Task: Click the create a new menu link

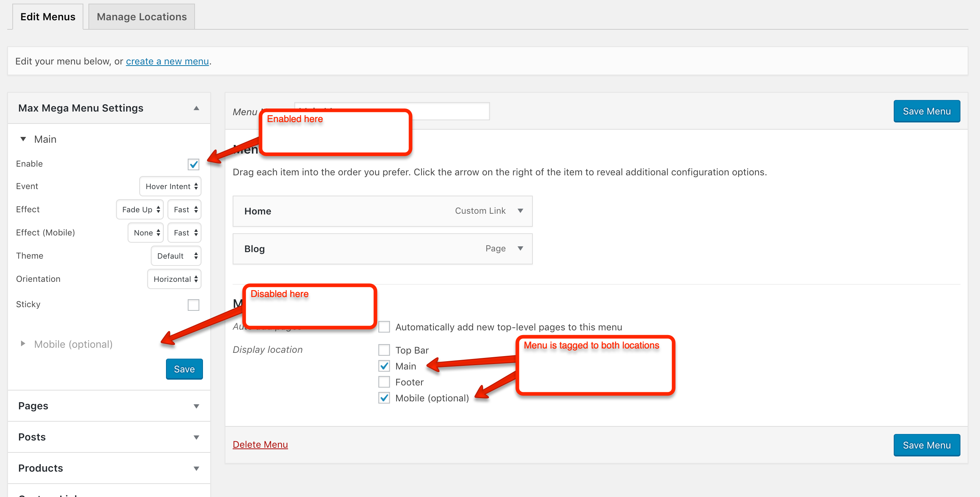Action: tap(167, 61)
